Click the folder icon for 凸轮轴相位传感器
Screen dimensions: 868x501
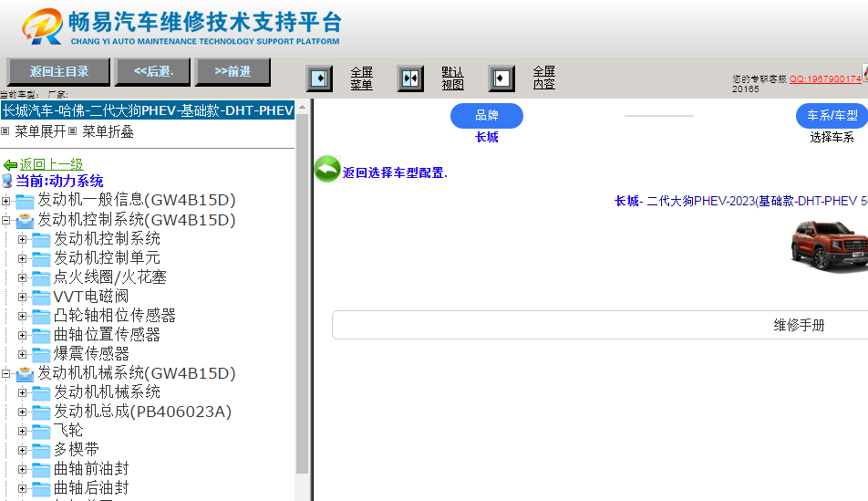[x=41, y=316]
